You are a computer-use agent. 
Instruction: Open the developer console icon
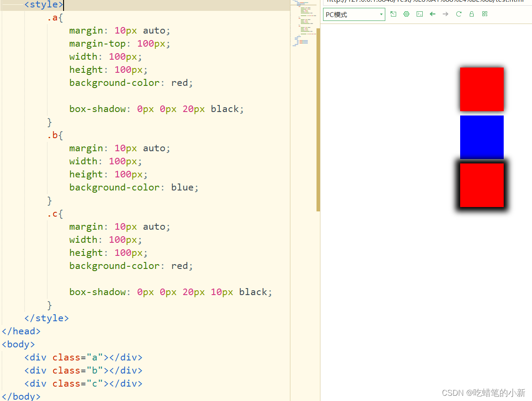pos(419,14)
